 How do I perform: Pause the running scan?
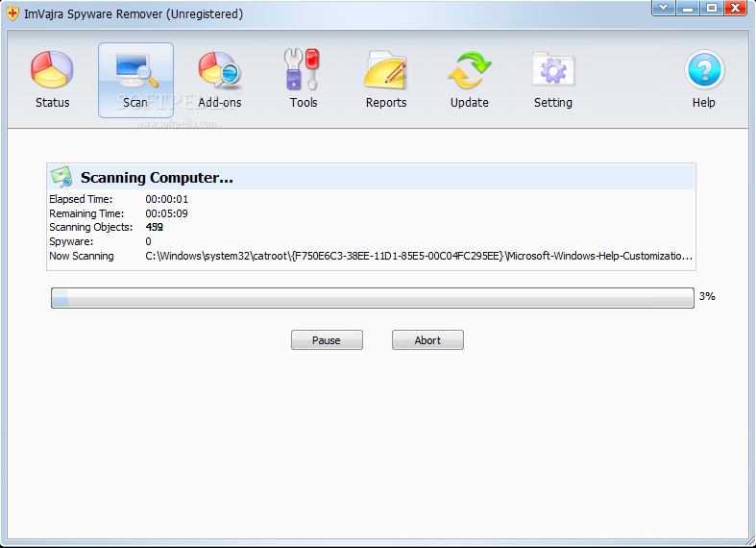pyautogui.click(x=327, y=340)
